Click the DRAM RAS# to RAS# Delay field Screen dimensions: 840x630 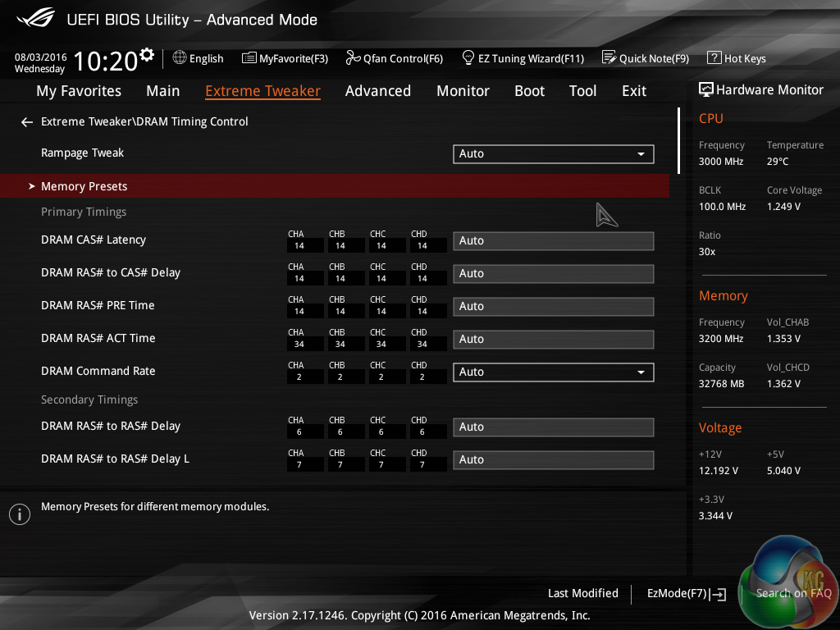[554, 427]
